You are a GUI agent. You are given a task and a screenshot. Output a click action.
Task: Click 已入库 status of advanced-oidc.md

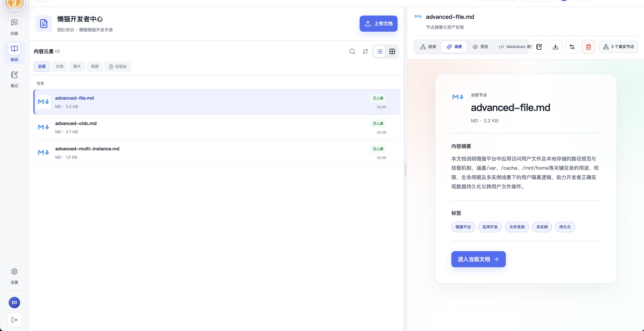point(378,124)
